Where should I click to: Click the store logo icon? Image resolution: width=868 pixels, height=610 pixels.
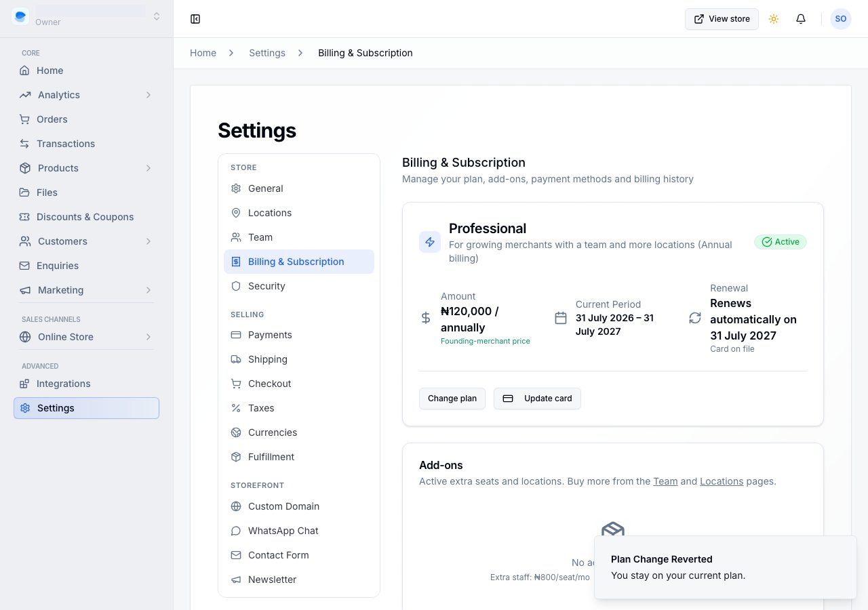click(20, 16)
